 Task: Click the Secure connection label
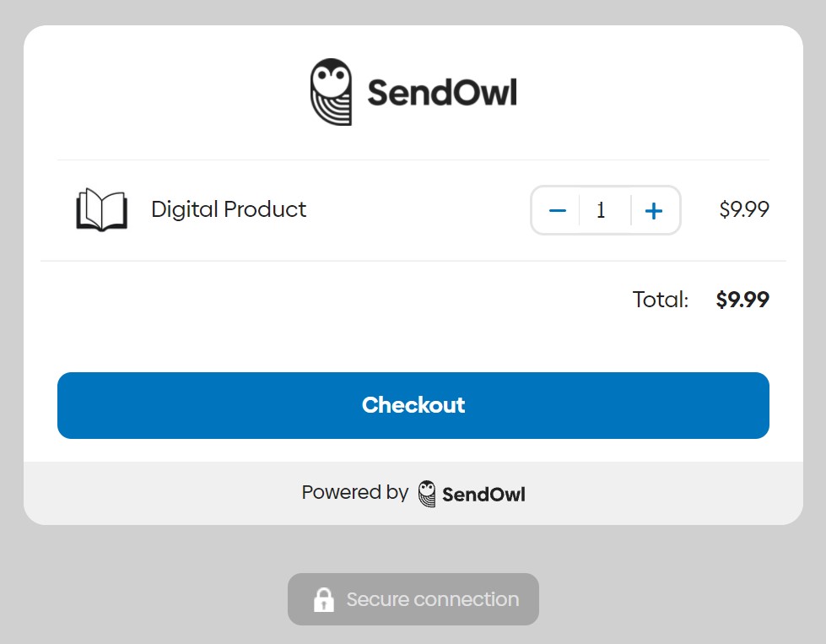pos(432,599)
